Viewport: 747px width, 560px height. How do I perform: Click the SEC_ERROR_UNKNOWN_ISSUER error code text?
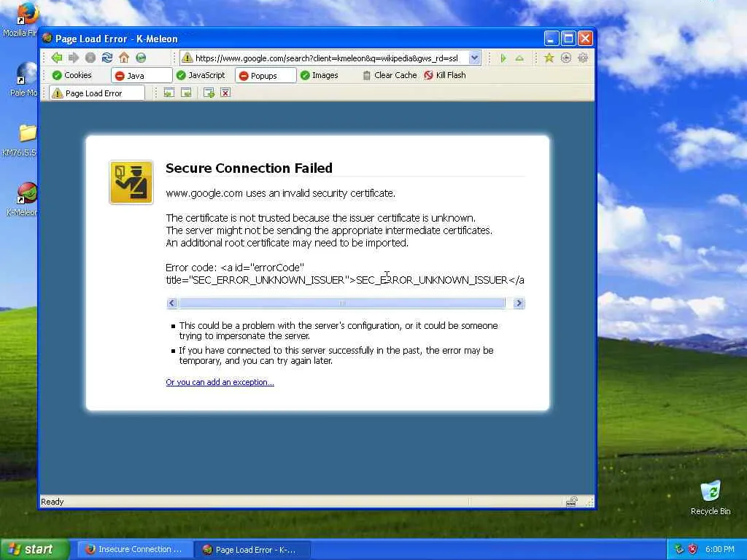pyautogui.click(x=432, y=280)
